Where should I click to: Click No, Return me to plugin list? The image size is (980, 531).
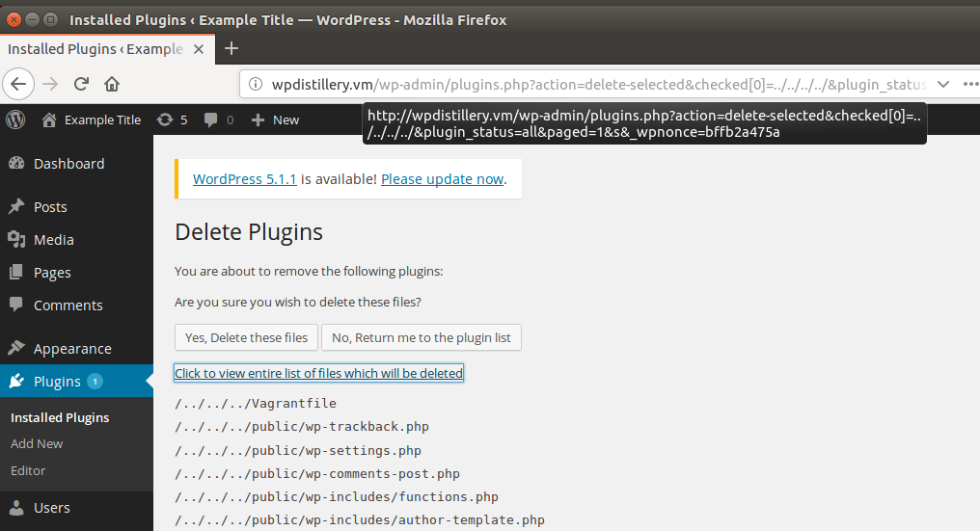point(422,337)
